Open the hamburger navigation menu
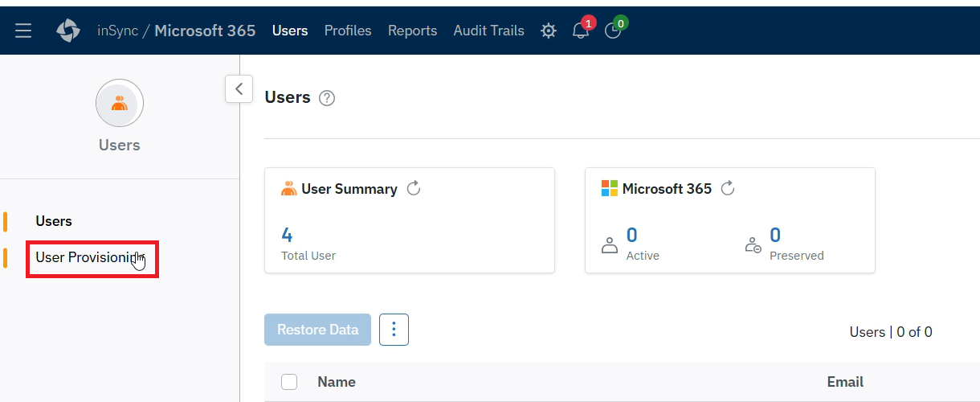 coord(23,31)
